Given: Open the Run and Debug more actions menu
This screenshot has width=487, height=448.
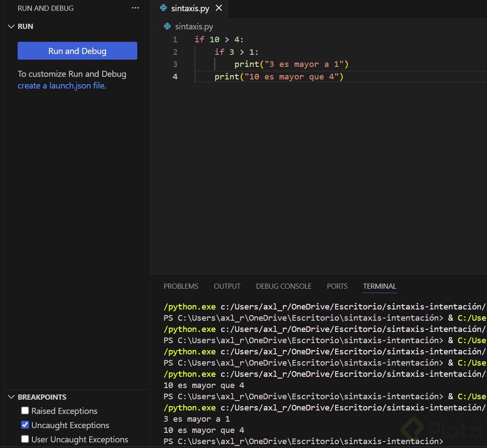Looking at the screenshot, I should [x=135, y=8].
